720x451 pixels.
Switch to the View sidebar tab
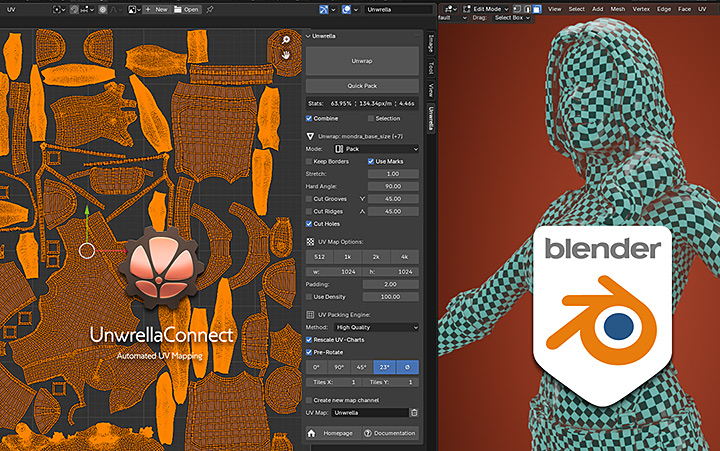(x=431, y=90)
